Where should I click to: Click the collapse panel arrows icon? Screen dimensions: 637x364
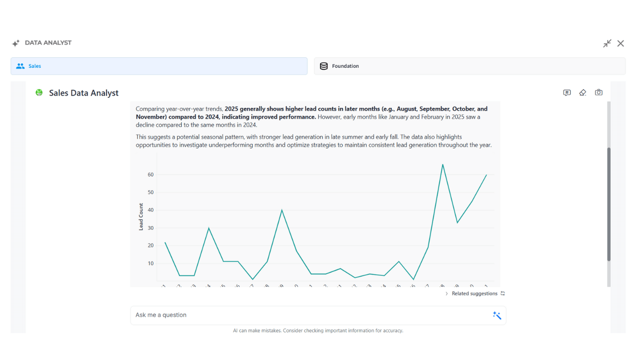607,43
